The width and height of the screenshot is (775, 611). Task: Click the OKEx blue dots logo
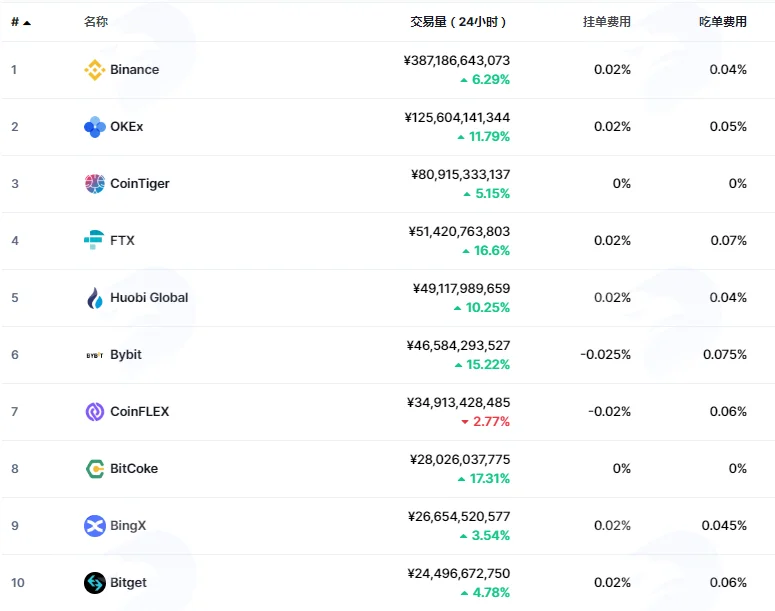[x=94, y=127]
